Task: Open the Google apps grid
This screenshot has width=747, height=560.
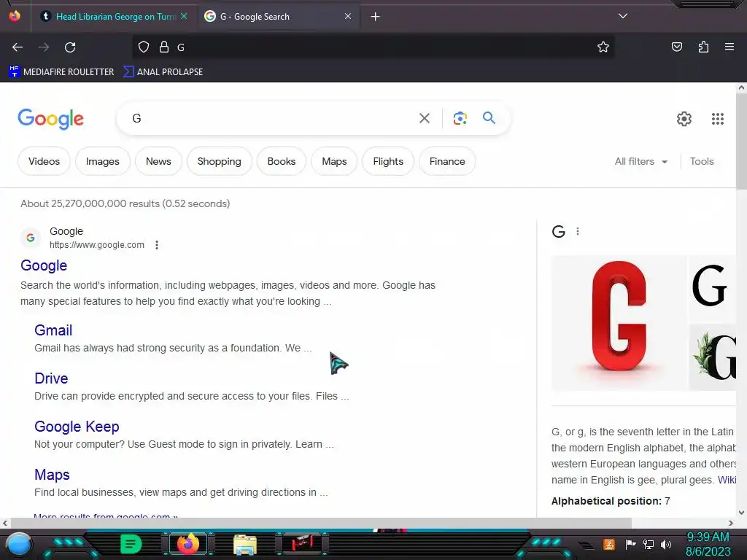Action: (718, 119)
